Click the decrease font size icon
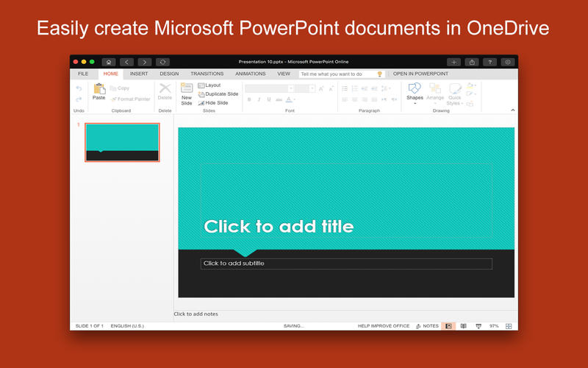Viewport: 588px width, 368px height. coord(331,88)
